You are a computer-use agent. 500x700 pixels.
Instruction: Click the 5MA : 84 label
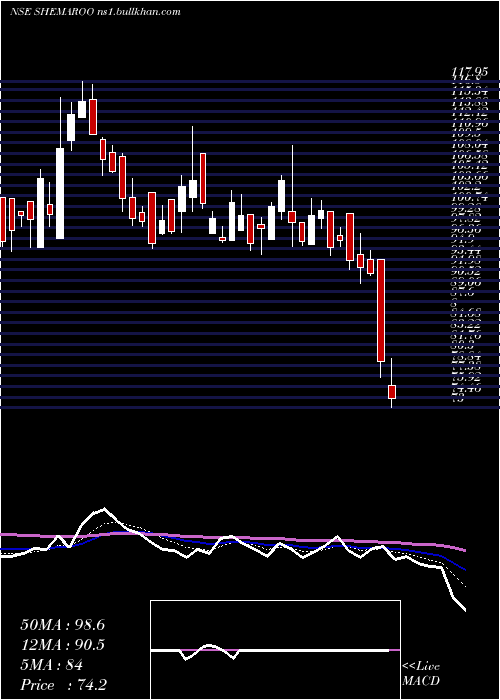point(51,665)
